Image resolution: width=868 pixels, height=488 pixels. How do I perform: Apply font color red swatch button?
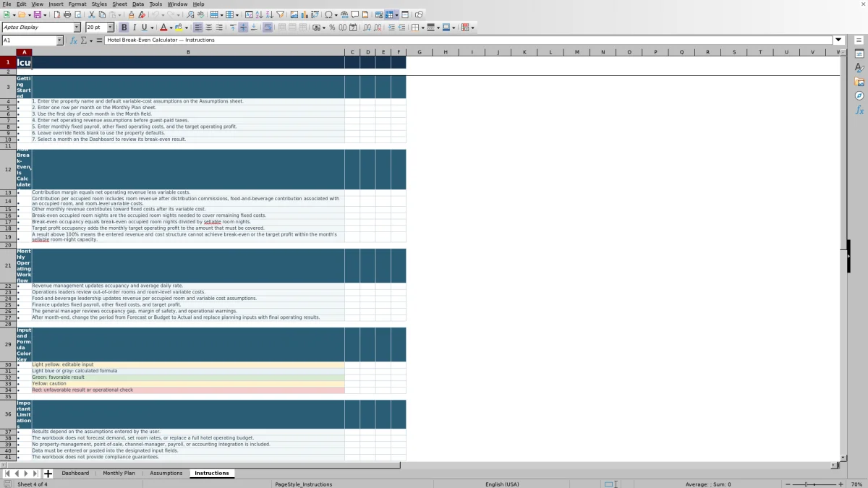pos(163,27)
